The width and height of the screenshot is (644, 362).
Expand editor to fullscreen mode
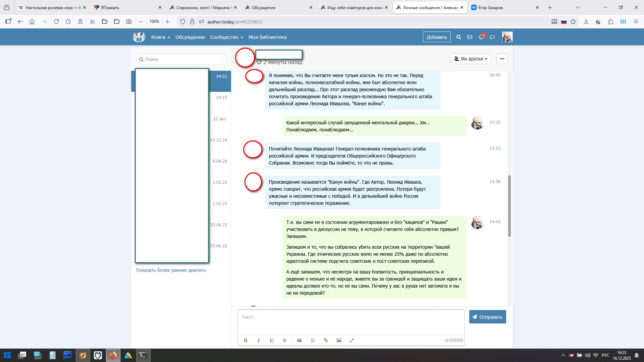click(352, 340)
